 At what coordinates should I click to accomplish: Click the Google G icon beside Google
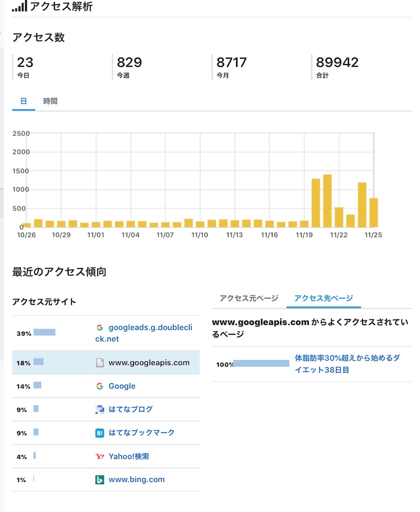point(99,386)
